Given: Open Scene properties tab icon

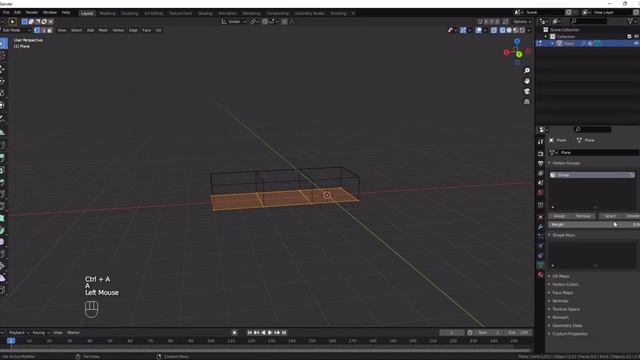Looking at the screenshot, I should point(540,182).
